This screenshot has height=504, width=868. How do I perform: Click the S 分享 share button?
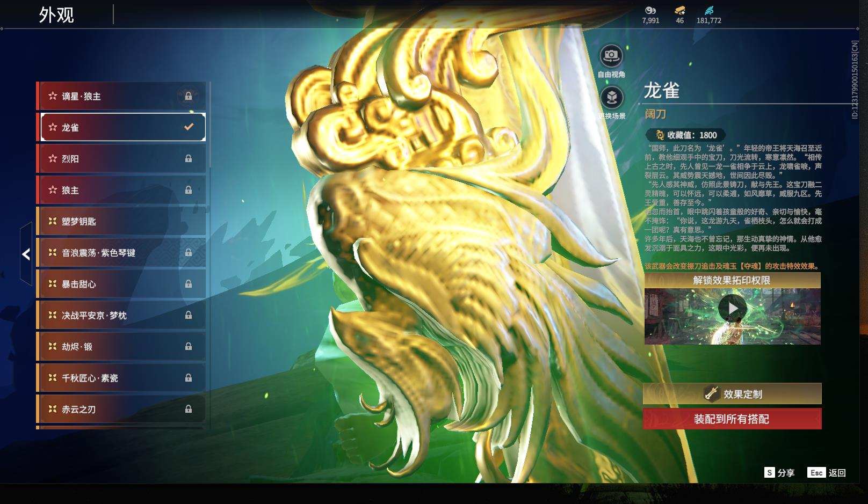[779, 472]
